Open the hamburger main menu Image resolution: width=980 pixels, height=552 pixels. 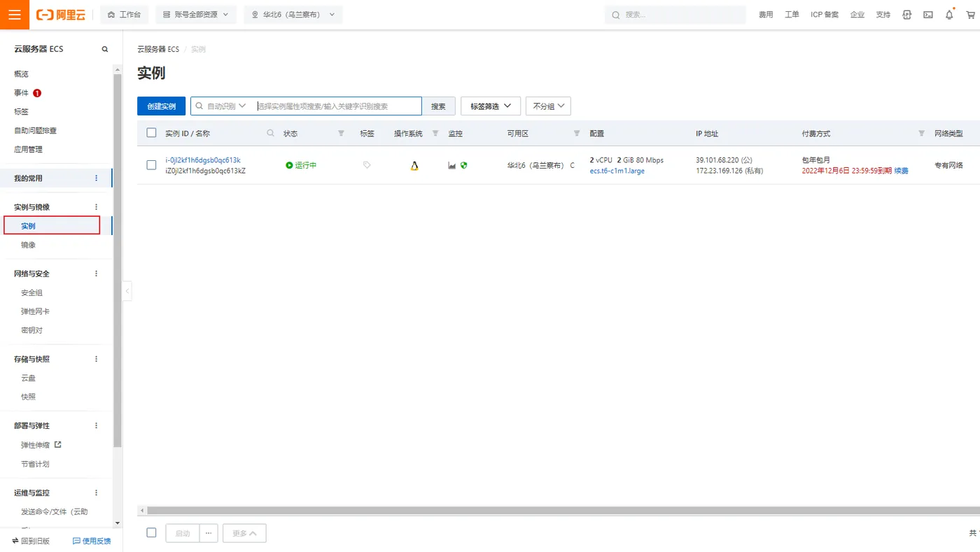click(15, 15)
